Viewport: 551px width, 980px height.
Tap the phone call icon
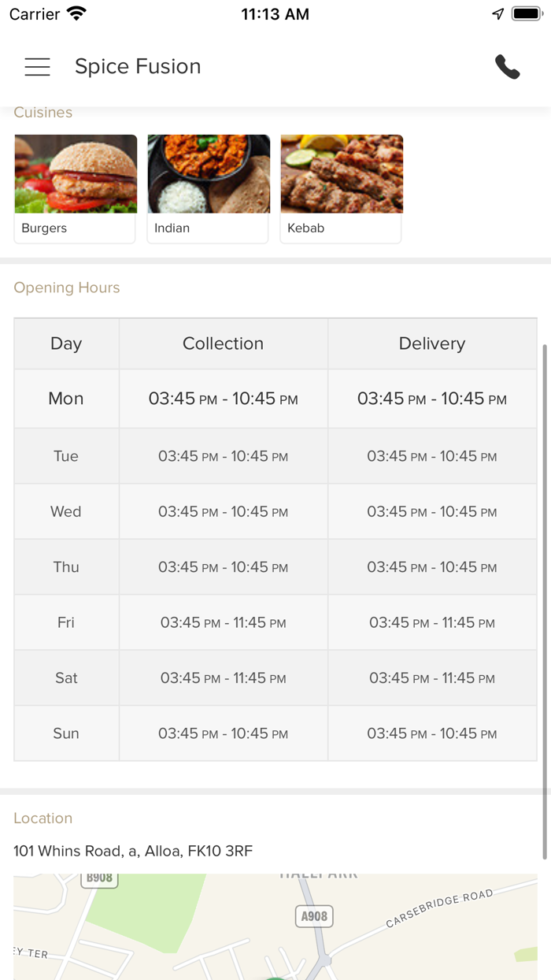coord(508,67)
